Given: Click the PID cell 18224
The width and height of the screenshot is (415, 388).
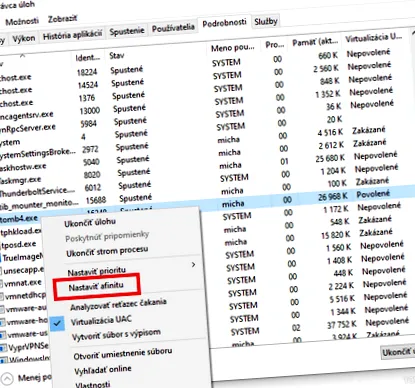Looking at the screenshot, I should coord(87,72).
